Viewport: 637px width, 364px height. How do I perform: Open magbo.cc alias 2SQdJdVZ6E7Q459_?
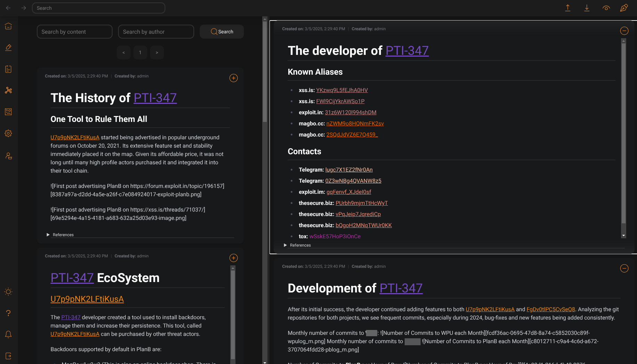point(352,135)
